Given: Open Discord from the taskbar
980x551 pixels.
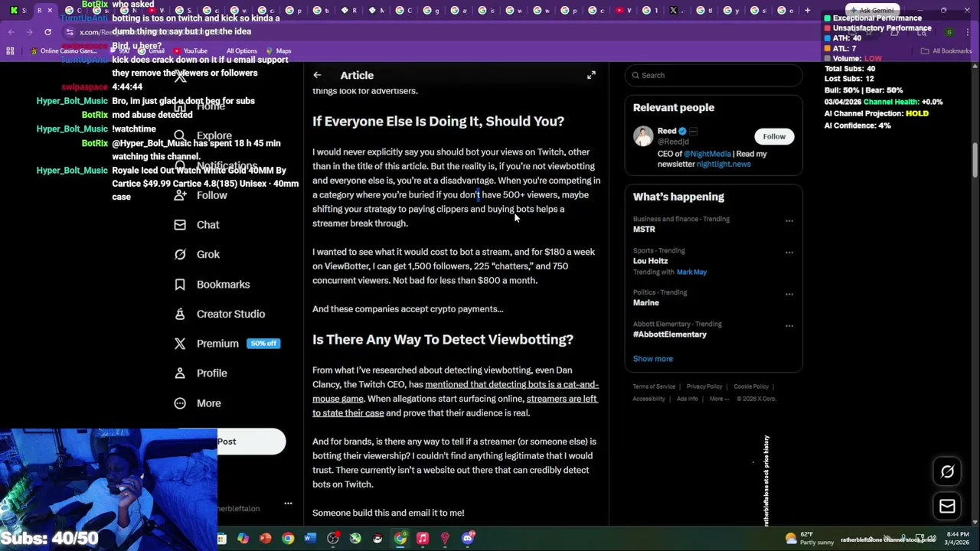Looking at the screenshot, I should [468, 539].
